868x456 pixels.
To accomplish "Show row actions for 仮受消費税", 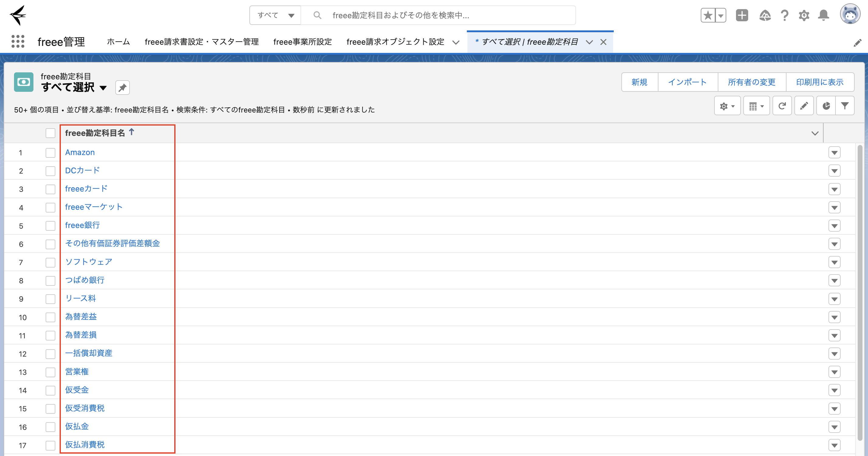I will point(834,409).
